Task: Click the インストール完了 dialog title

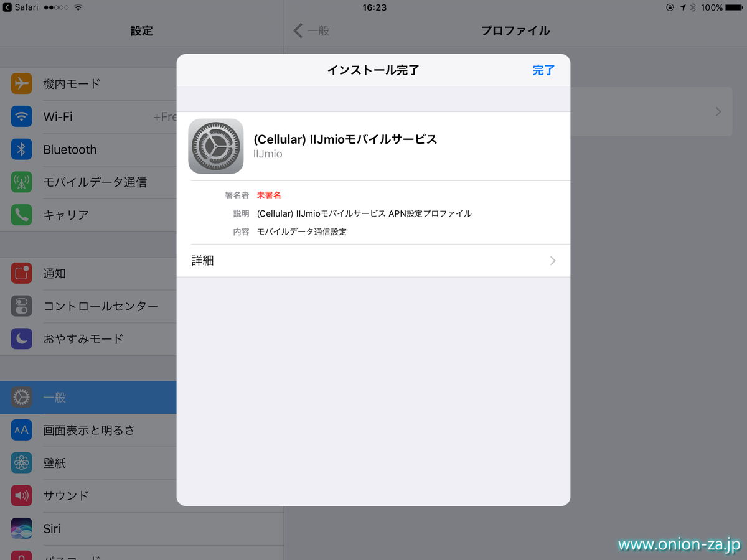Action: (374, 70)
